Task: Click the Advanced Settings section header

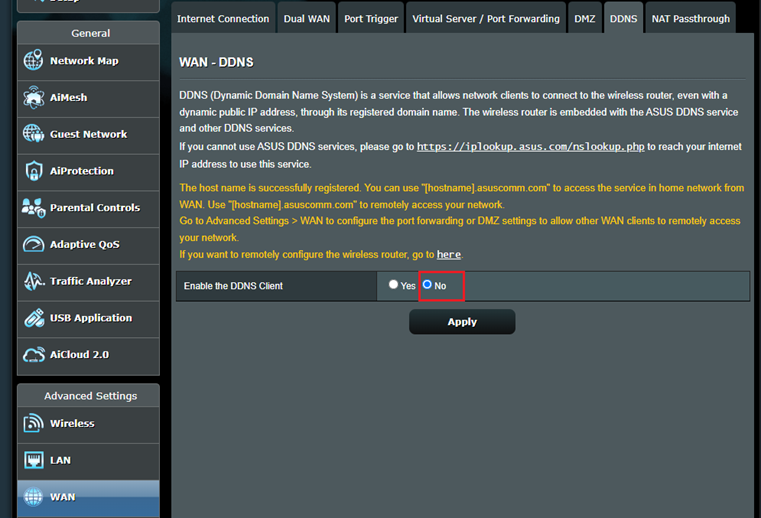Action: 90,396
